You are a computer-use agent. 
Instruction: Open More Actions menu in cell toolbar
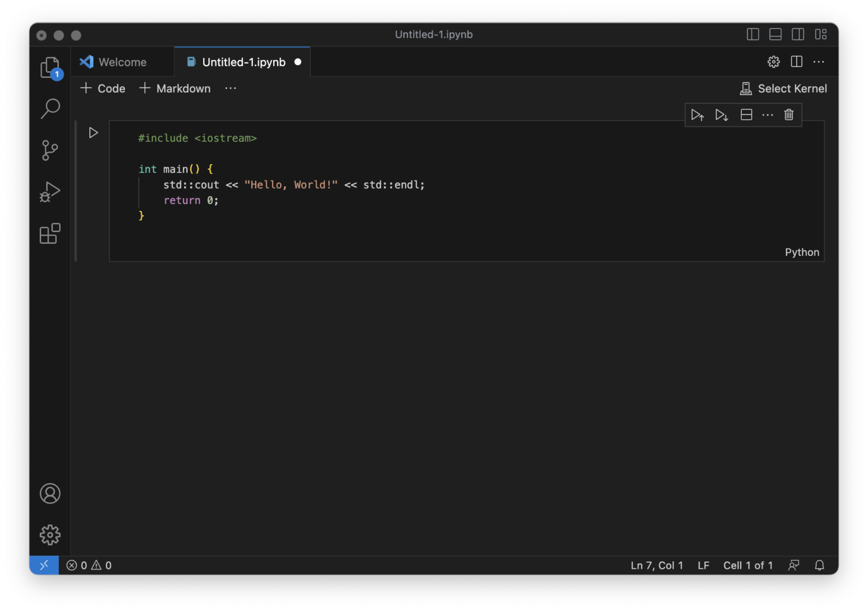point(767,115)
